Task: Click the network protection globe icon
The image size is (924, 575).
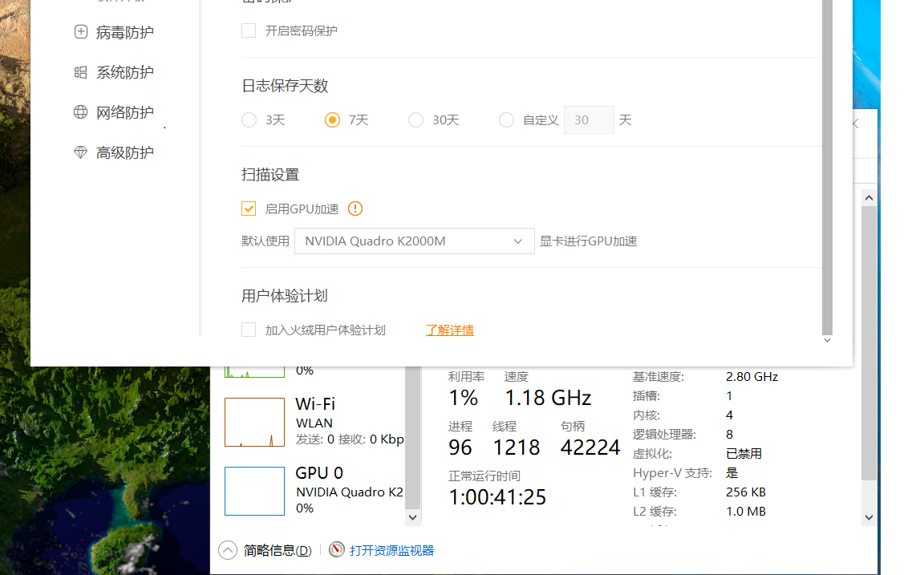Action: pyautogui.click(x=80, y=112)
